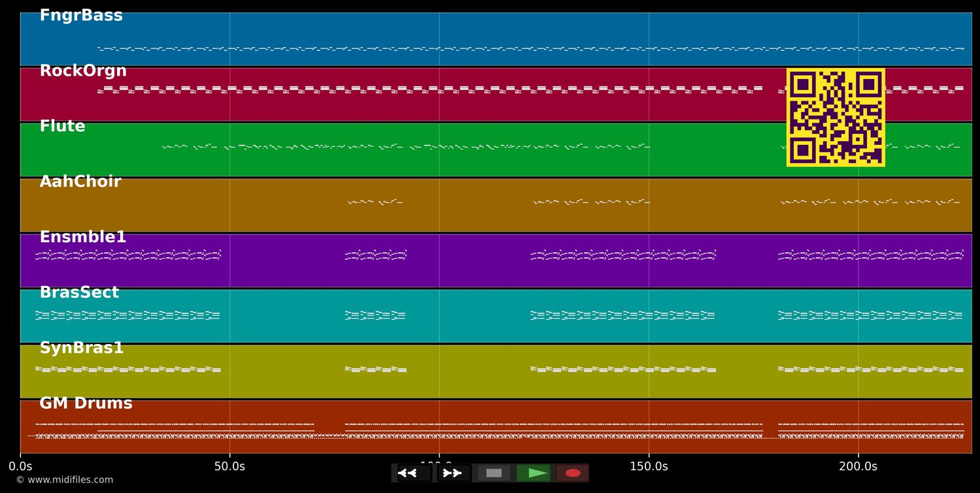This screenshot has width=980, height=493.
Task: Click the fast-forward button
Action: pos(453,473)
